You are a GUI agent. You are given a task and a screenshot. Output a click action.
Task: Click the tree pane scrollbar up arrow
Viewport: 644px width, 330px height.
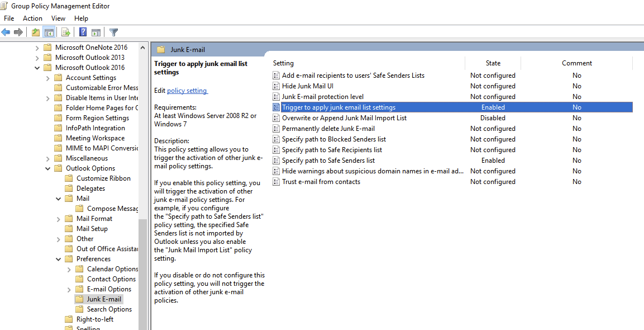[142, 48]
